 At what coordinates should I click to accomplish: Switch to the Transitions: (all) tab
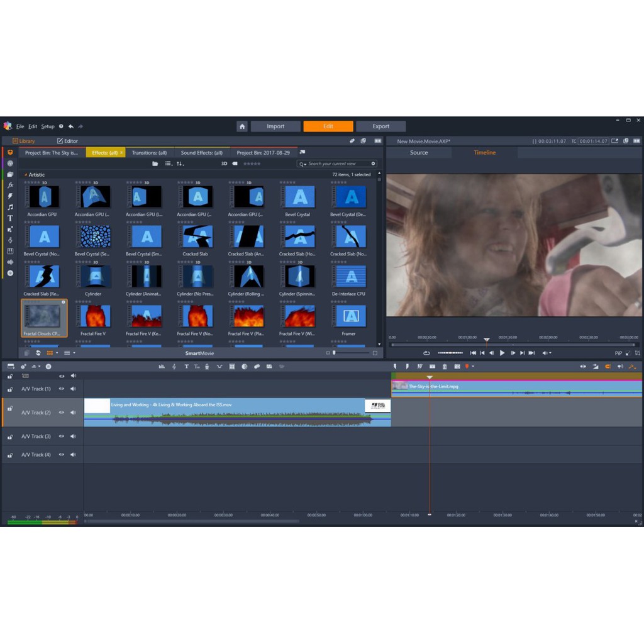[149, 153]
